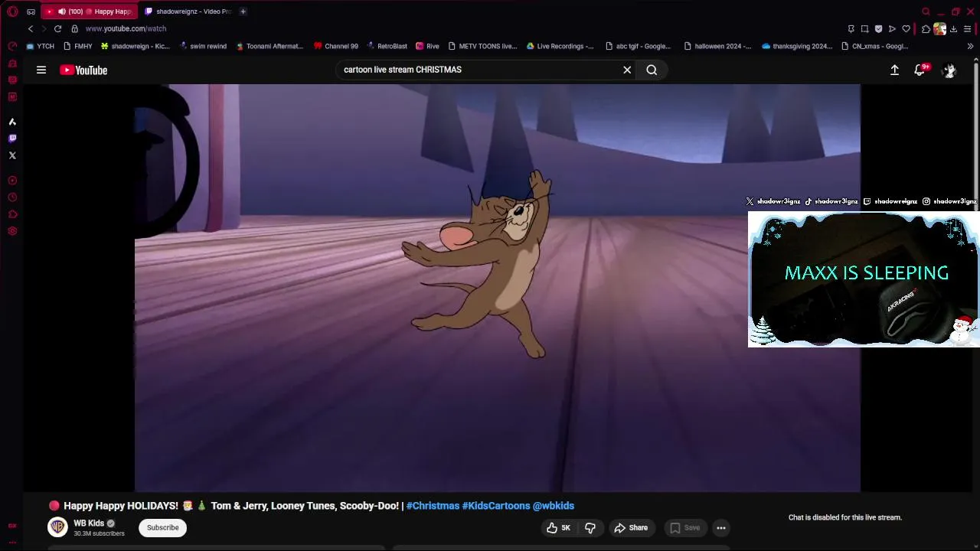This screenshot has height=551, width=980.
Task: Open #KidsCartoons hashtag link
Action: (x=496, y=506)
